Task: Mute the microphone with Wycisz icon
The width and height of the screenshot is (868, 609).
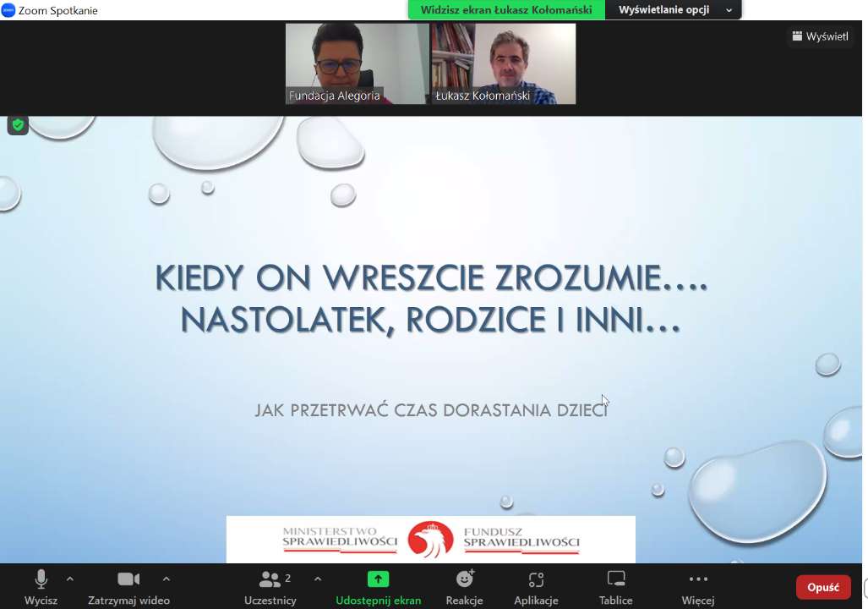Action: click(x=41, y=579)
